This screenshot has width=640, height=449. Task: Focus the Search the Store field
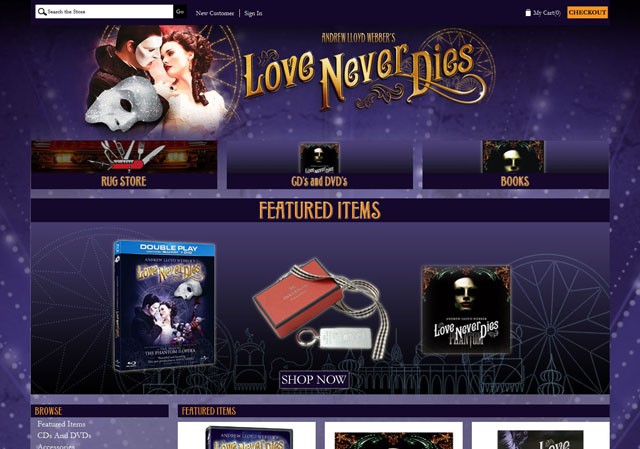click(x=104, y=12)
